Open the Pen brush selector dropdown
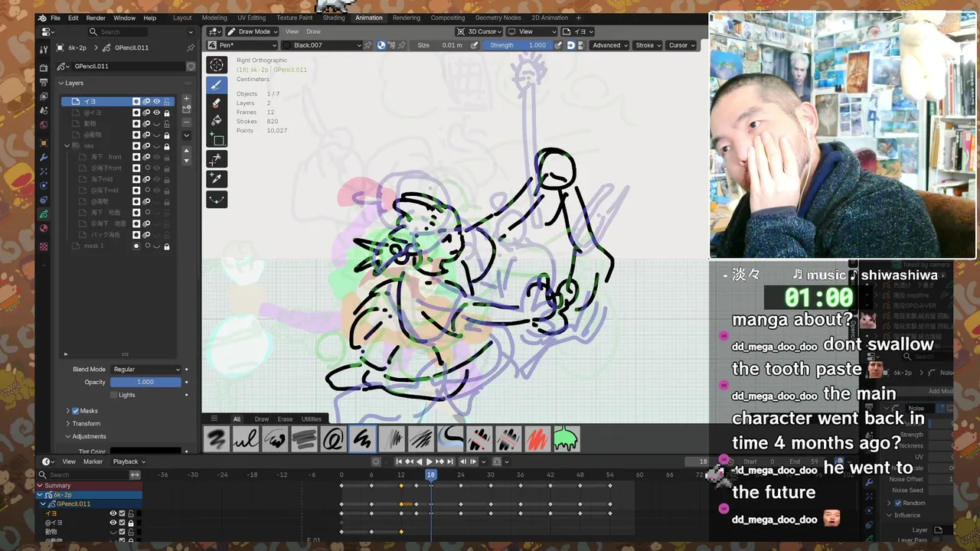The image size is (980, 551). click(243, 45)
